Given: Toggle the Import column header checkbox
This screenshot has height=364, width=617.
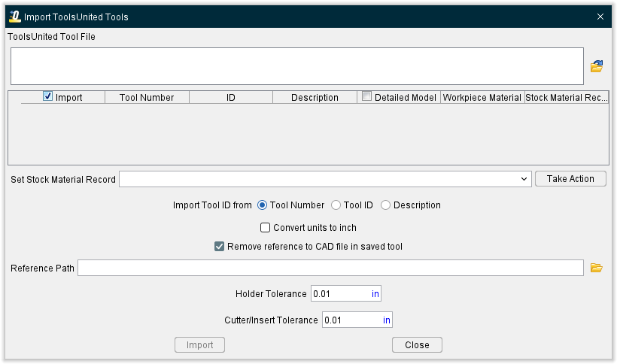Looking at the screenshot, I should pos(47,96).
